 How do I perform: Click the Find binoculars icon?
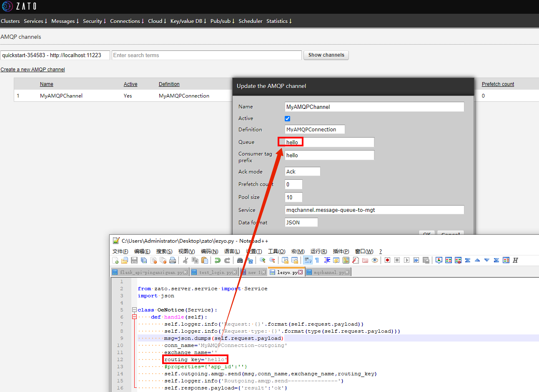click(240, 260)
